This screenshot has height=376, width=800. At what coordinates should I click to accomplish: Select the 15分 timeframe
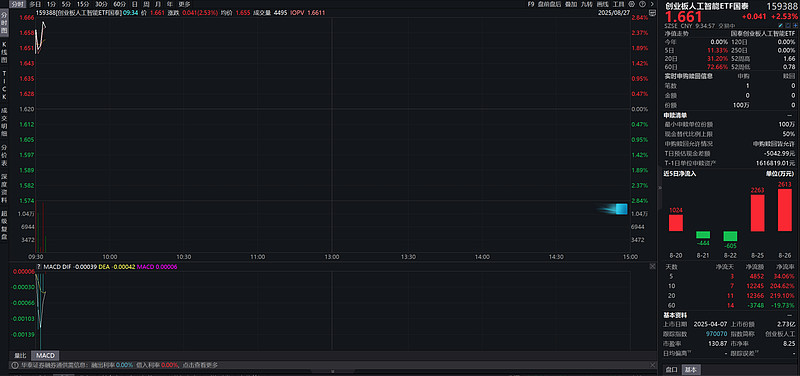pos(83,4)
